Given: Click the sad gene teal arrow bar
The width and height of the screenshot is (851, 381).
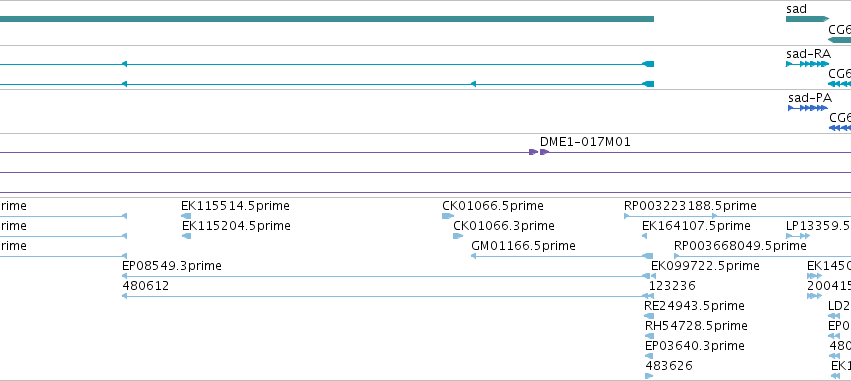Looking at the screenshot, I should tap(808, 19).
